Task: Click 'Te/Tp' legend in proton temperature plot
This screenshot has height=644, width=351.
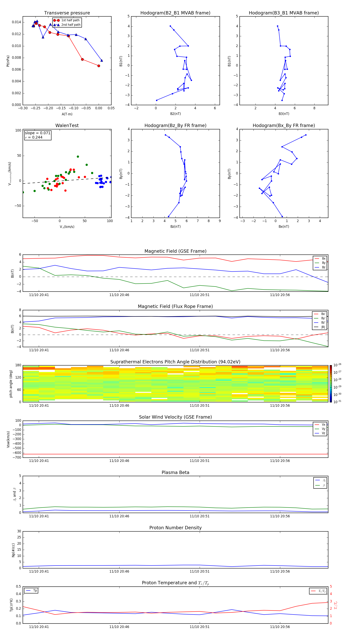Action: (318, 591)
